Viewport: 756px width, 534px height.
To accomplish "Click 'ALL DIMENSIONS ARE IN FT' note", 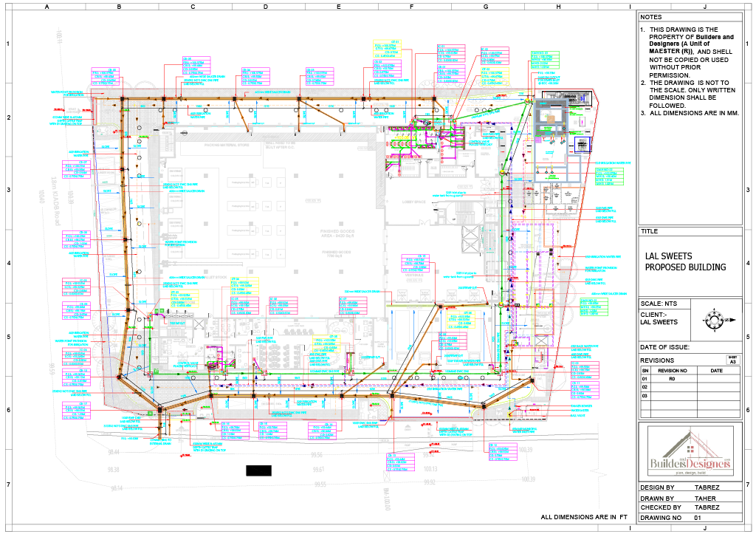I will click(x=584, y=516).
